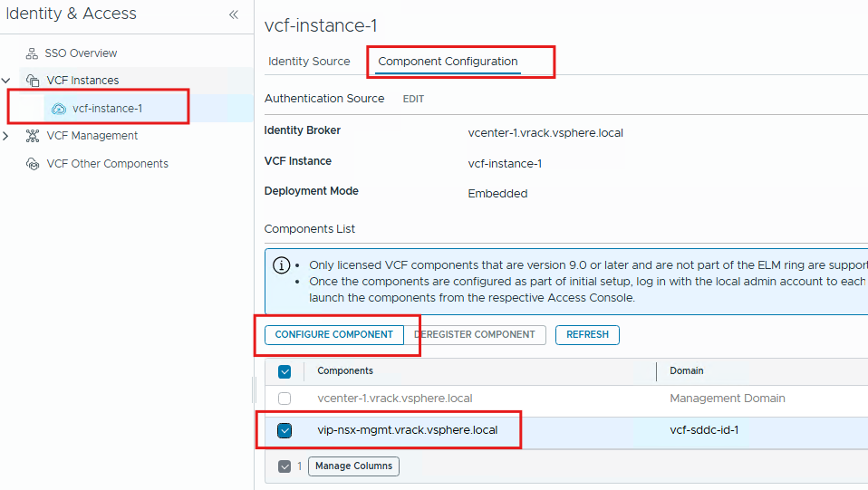
Task: Click the SSO Overview hierarchy icon
Action: (x=32, y=53)
